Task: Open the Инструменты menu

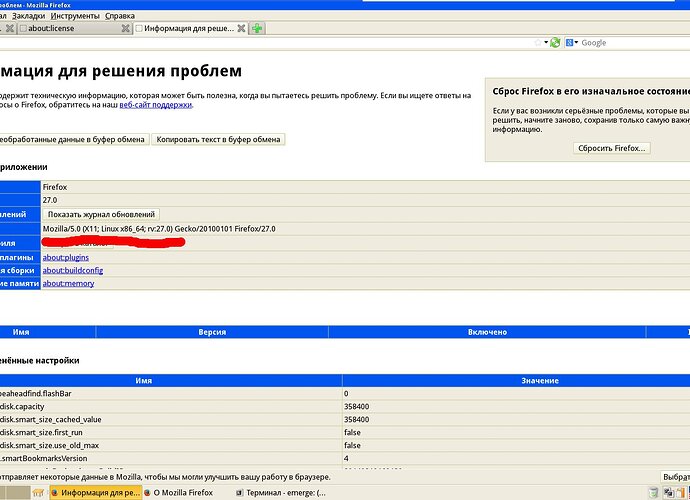Action: (x=75, y=16)
